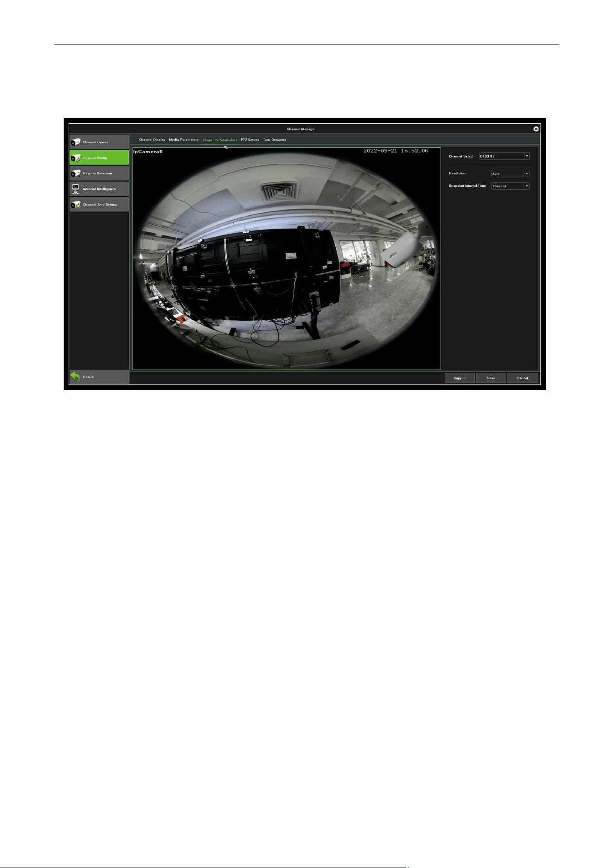Image resolution: width=614 pixels, height=868 pixels.
Task: Switch to Media Parameters tab
Action: click(184, 140)
